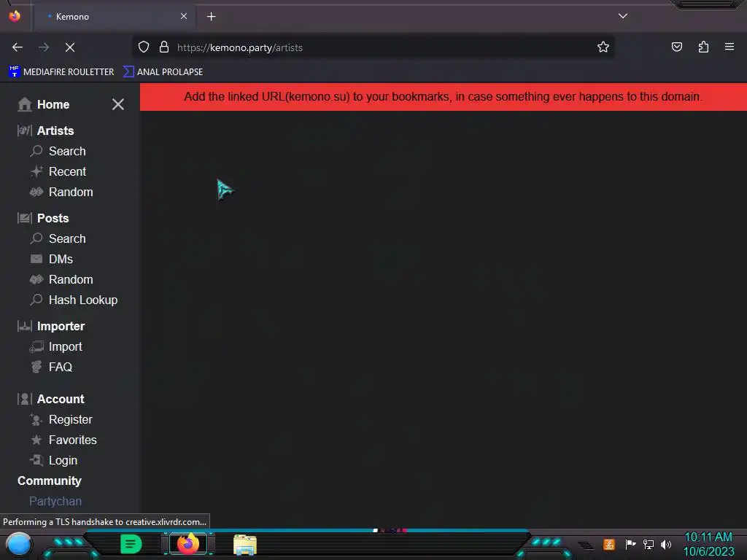The image size is (747, 560).
Task: Click the Action Center flag icon
Action: click(x=630, y=544)
